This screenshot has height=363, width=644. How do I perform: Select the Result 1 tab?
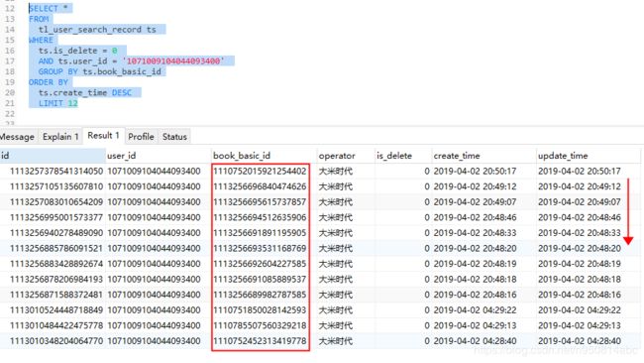[103, 135]
